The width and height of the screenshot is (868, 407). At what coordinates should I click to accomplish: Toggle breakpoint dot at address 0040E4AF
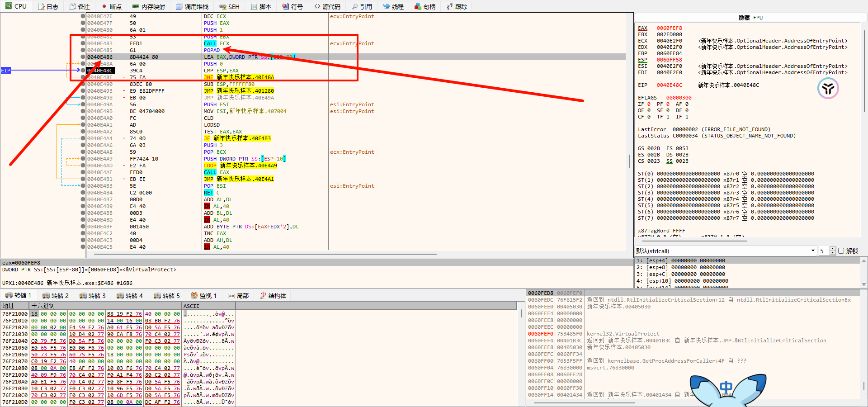[83, 172]
